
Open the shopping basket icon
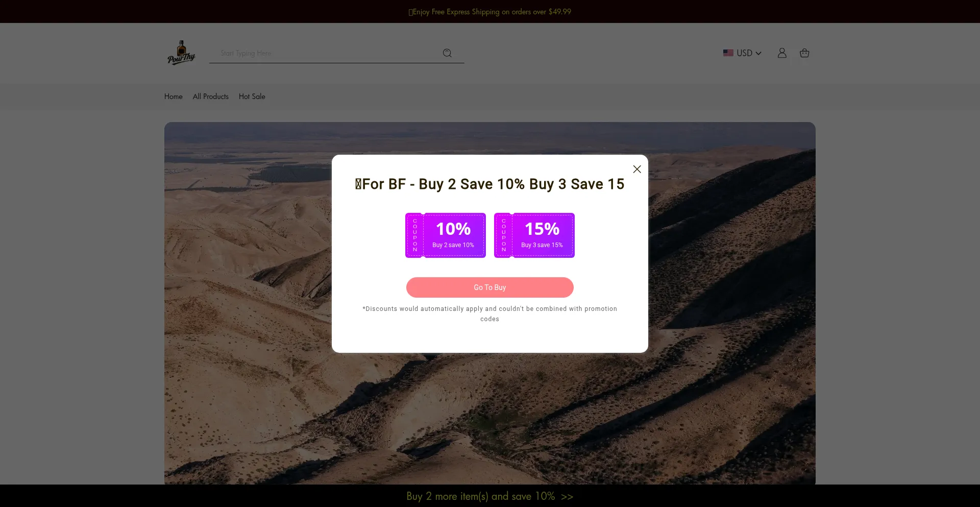pos(804,53)
